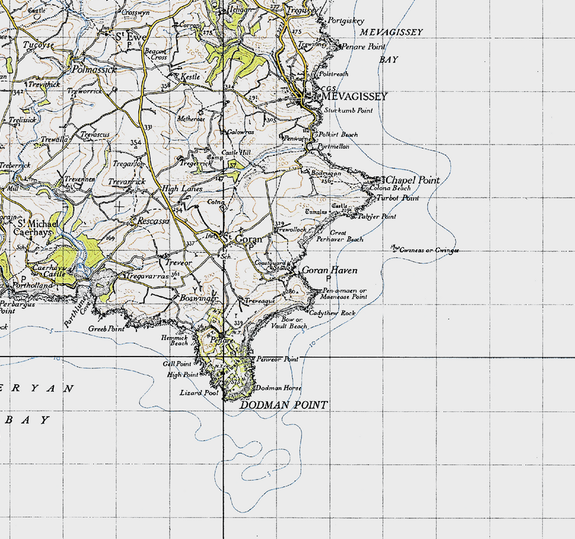This screenshot has width=575, height=539.
Task: Click the Dodman Horse label
Action: pyautogui.click(x=278, y=388)
